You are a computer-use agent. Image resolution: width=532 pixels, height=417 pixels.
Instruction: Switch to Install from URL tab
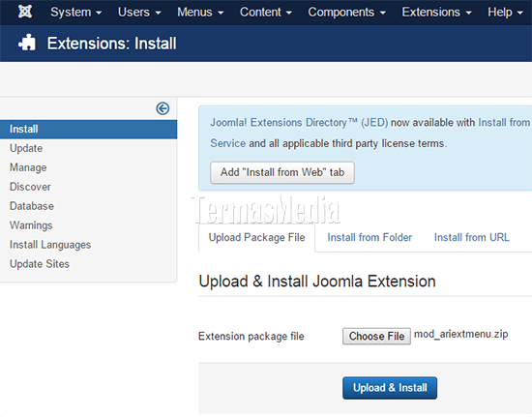click(472, 237)
